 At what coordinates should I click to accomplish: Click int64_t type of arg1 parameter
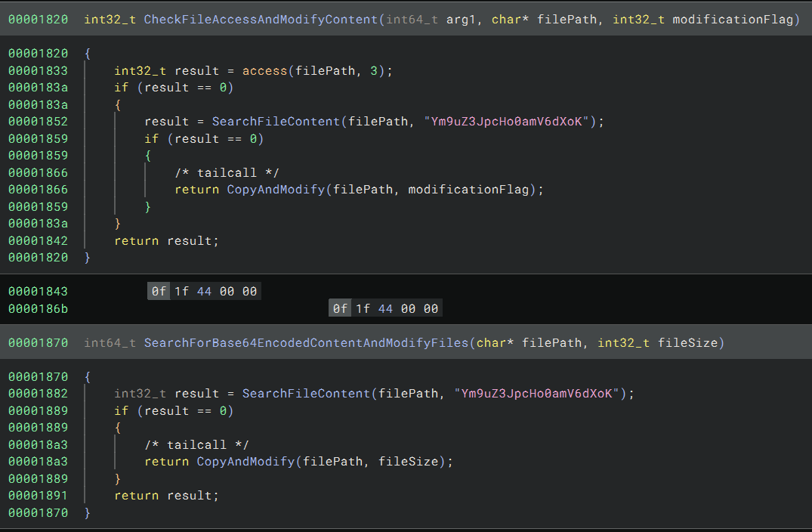[x=412, y=20]
